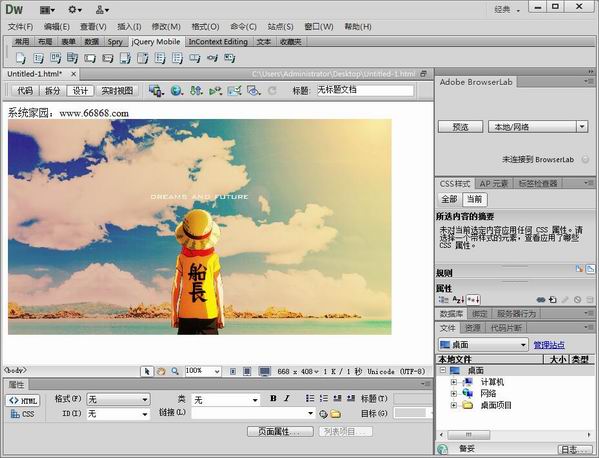
Task: Insert a jQuery Mobile List View
Action: point(38,58)
